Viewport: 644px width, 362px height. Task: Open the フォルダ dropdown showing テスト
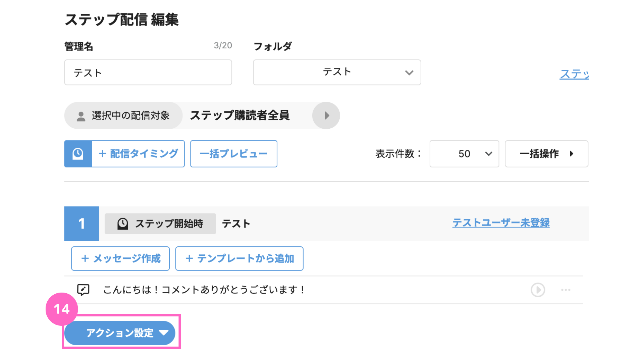point(337,72)
